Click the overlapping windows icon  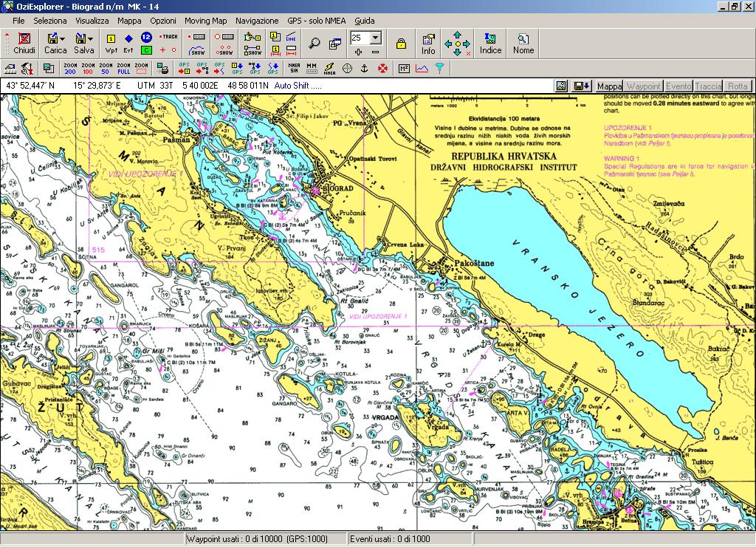coord(334,44)
